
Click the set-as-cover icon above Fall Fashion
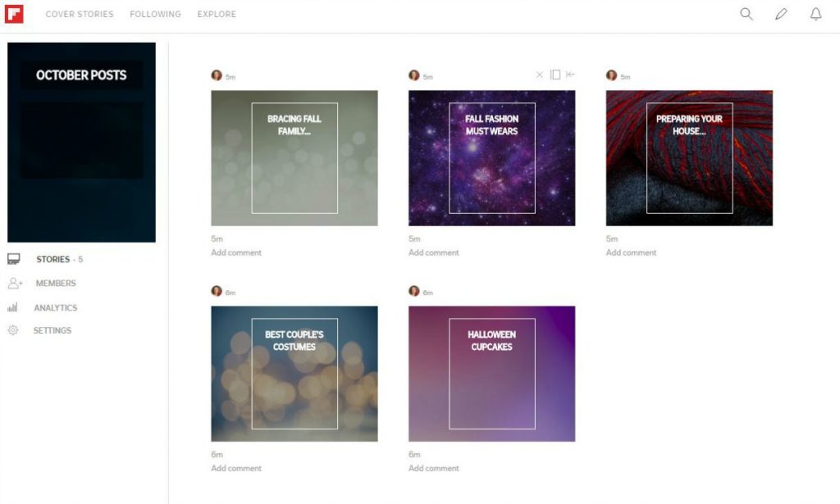coord(555,75)
